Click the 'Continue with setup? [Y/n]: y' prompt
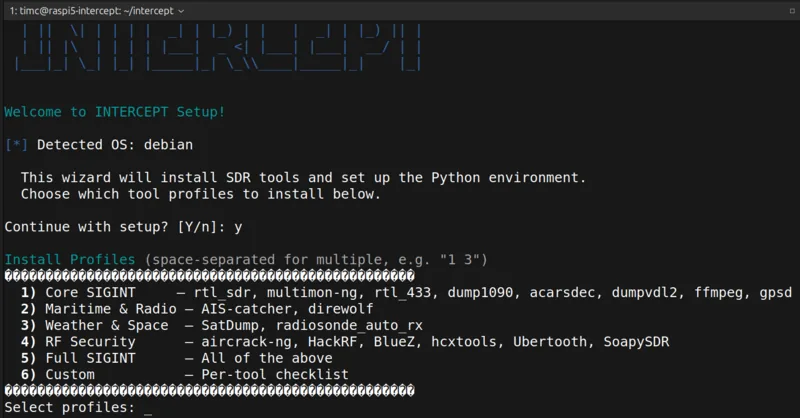The width and height of the screenshot is (800, 418). coord(123,227)
